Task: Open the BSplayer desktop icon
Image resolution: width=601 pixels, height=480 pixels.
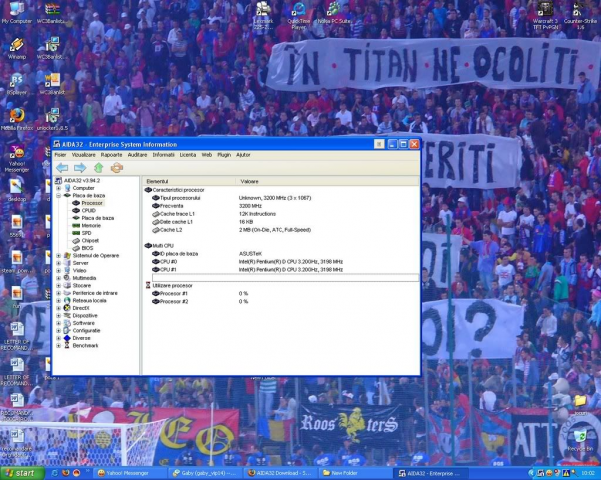Action: point(16,84)
